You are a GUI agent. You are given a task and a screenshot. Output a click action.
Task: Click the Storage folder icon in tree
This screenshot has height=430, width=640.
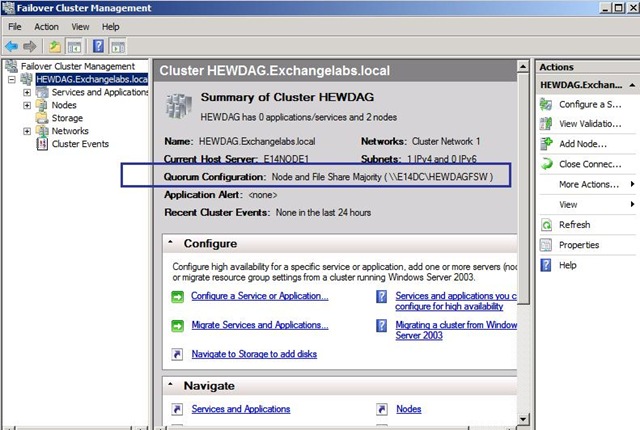click(x=42, y=118)
